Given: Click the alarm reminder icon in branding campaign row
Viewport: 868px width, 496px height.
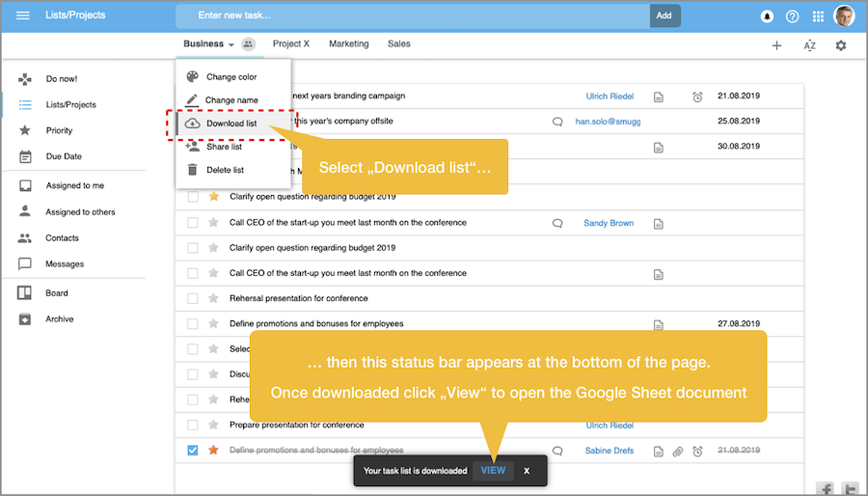Looking at the screenshot, I should (697, 96).
